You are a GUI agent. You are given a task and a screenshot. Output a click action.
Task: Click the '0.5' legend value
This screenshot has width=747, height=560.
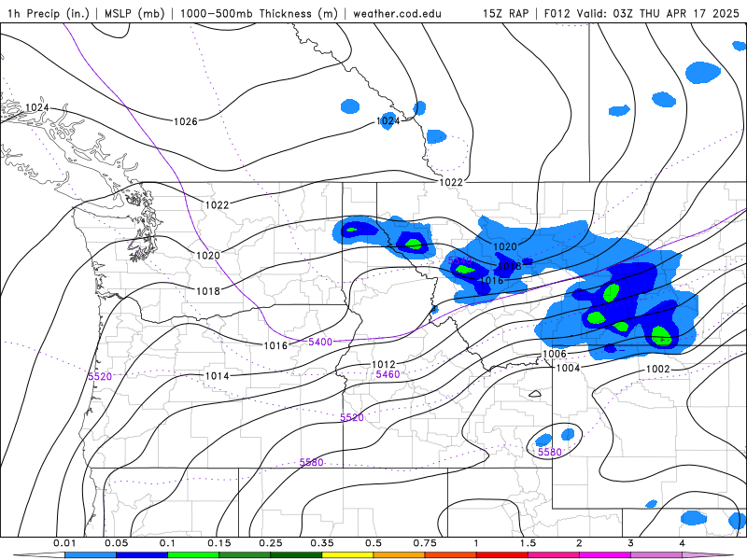click(373, 543)
